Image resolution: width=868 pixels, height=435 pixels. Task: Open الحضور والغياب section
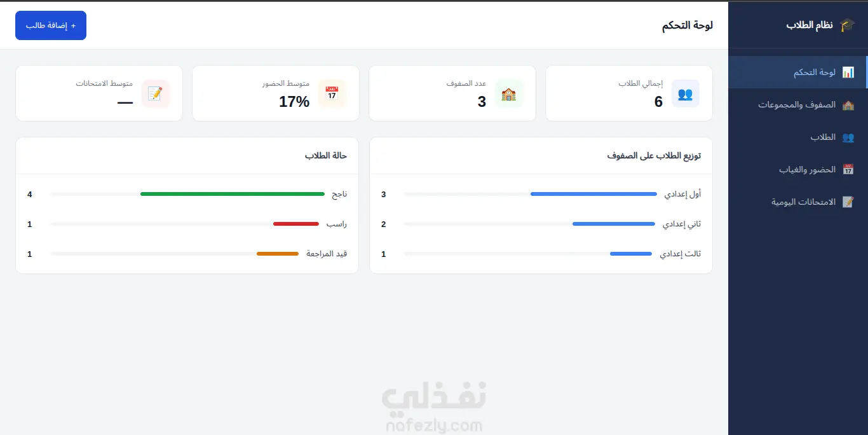(x=798, y=170)
